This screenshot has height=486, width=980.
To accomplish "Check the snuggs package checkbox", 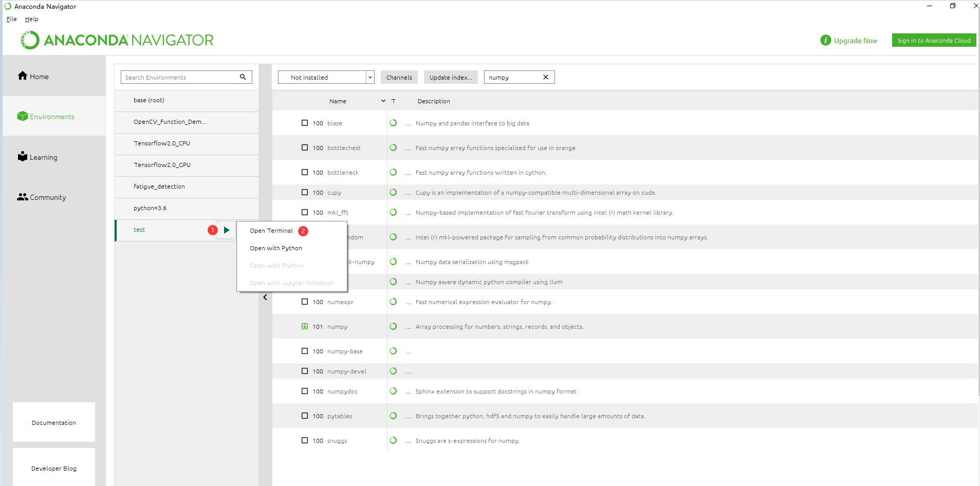I will point(305,440).
